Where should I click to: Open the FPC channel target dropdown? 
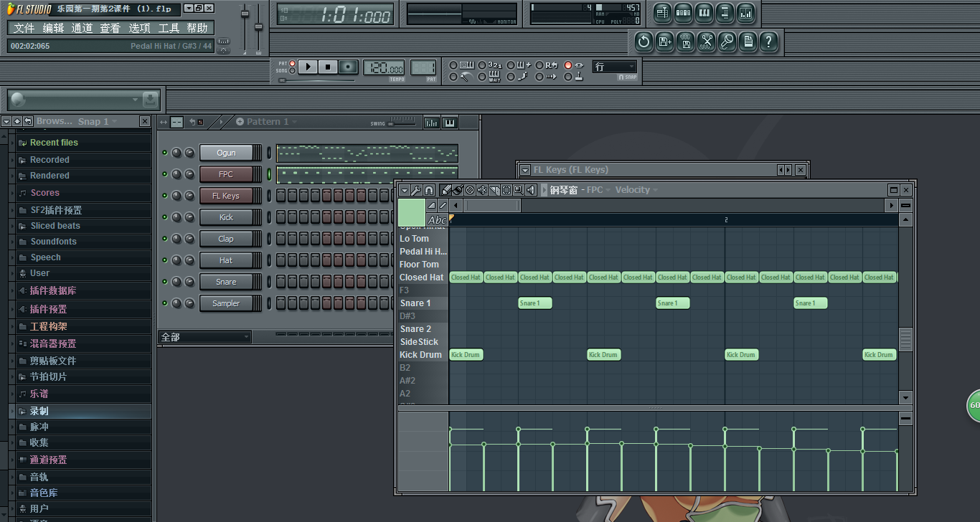point(598,190)
